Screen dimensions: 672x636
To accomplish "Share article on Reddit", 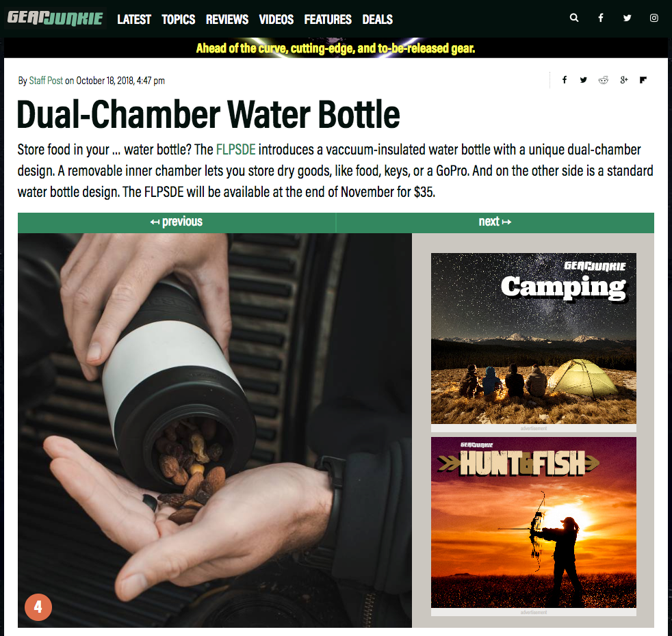I will click(x=603, y=80).
